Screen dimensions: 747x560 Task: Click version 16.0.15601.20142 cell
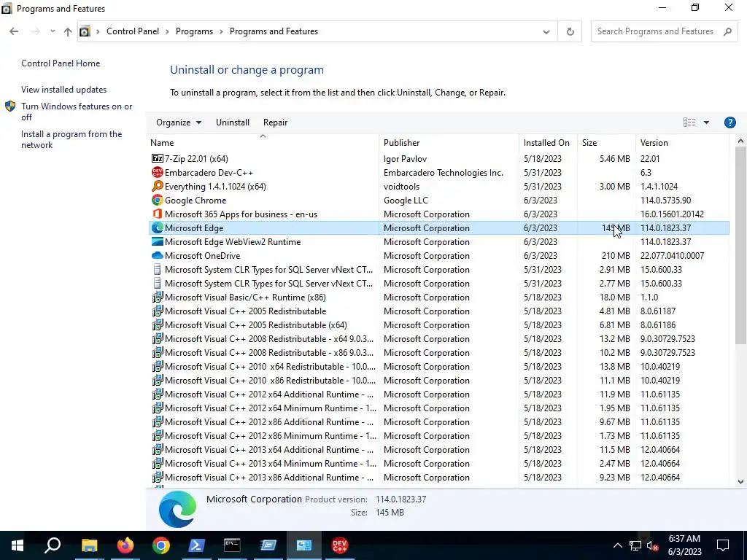tap(672, 214)
